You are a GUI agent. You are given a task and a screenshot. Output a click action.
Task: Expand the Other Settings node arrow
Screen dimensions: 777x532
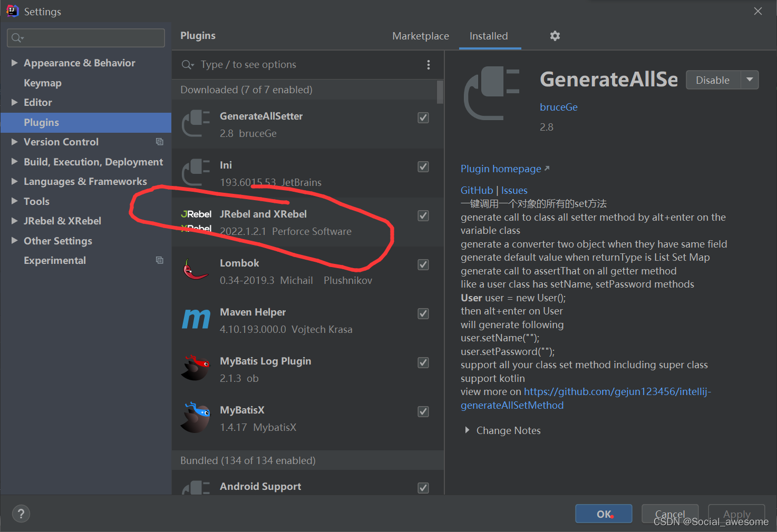[14, 241]
